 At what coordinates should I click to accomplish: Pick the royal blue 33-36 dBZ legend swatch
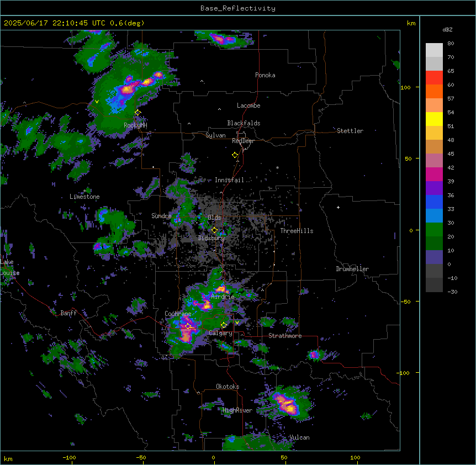click(x=434, y=202)
